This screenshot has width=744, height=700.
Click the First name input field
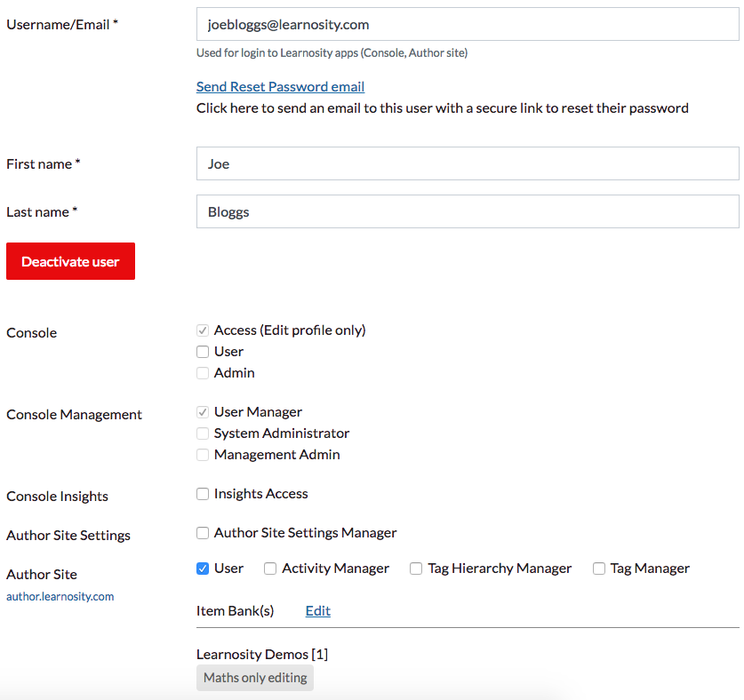coord(468,163)
